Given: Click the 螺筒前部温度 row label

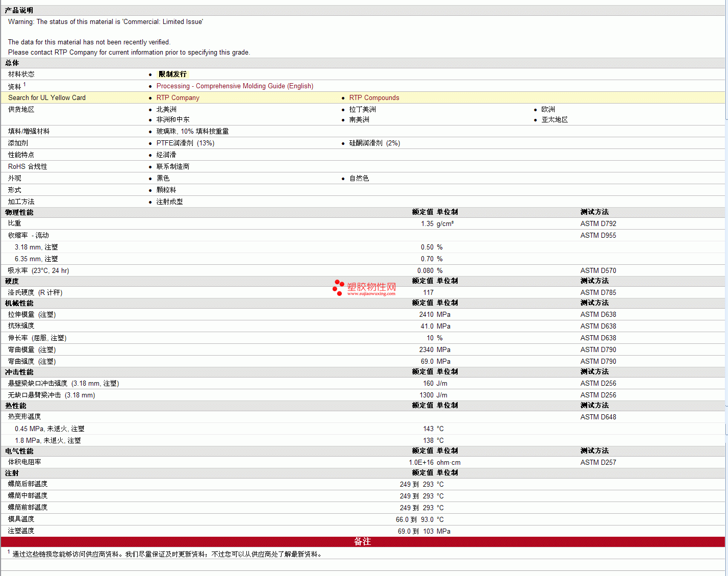Looking at the screenshot, I should point(28,508).
